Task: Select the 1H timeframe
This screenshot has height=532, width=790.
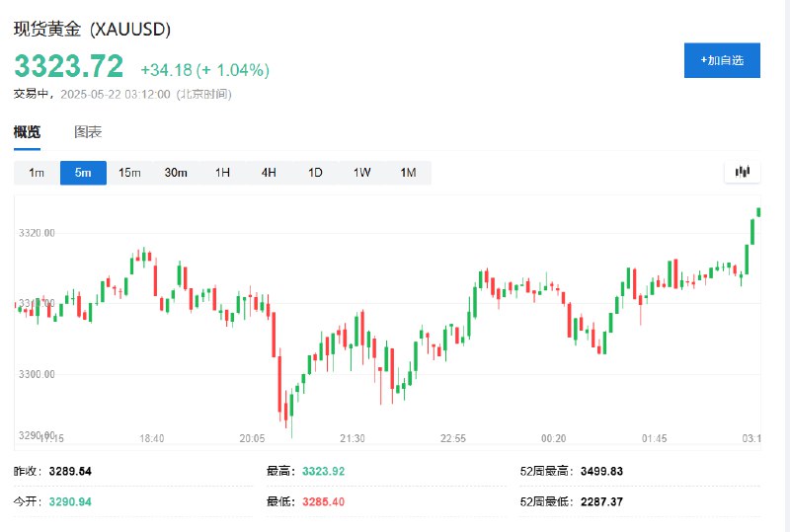Action: tap(222, 173)
